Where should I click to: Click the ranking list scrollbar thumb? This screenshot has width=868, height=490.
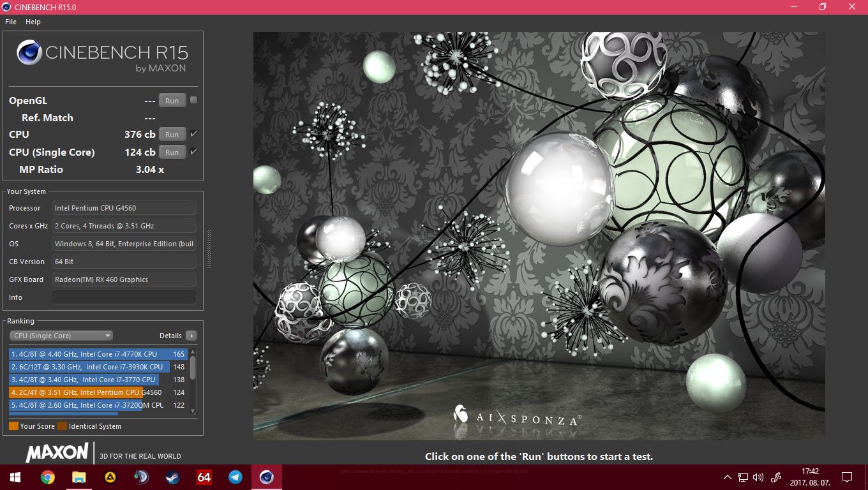(x=193, y=369)
